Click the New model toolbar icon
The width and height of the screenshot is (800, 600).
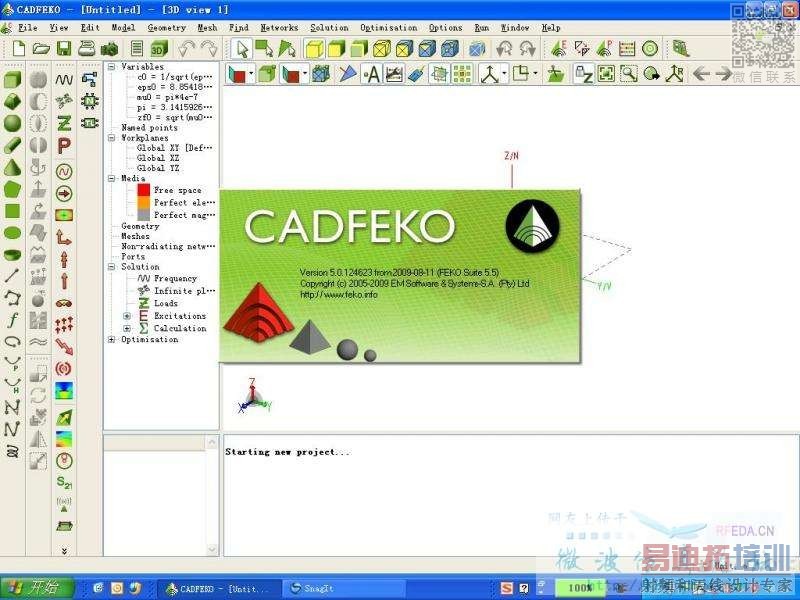(19, 48)
